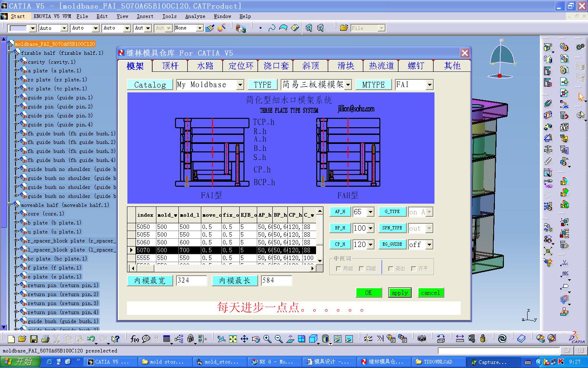The width and height of the screenshot is (588, 368).
Task: Open the BP_H dropdown showing 100
Action: pos(370,228)
